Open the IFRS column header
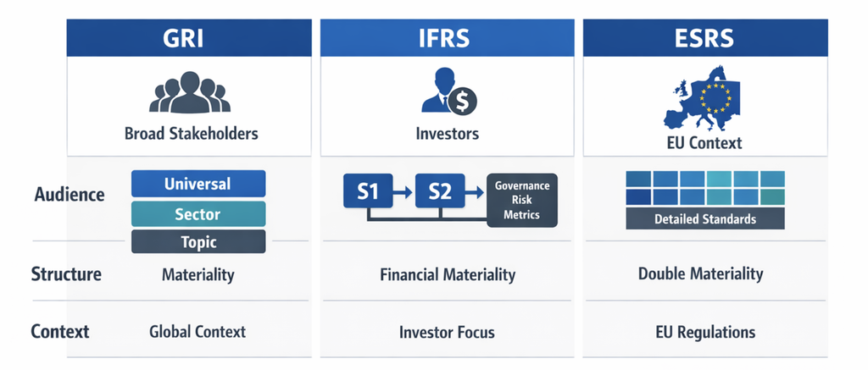The width and height of the screenshot is (868, 370). coord(448,37)
